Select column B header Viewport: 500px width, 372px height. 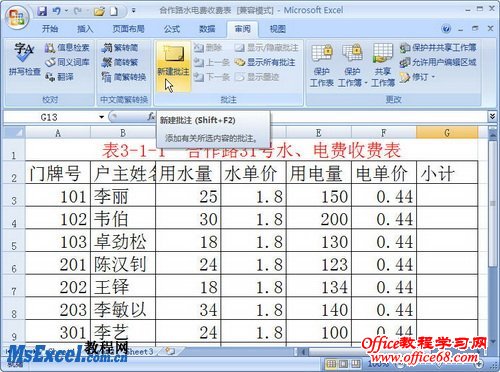[x=123, y=133]
